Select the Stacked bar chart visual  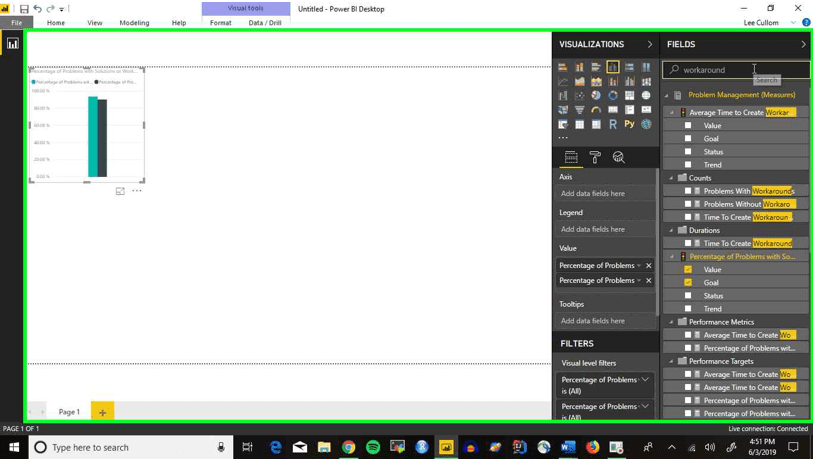[563, 67]
